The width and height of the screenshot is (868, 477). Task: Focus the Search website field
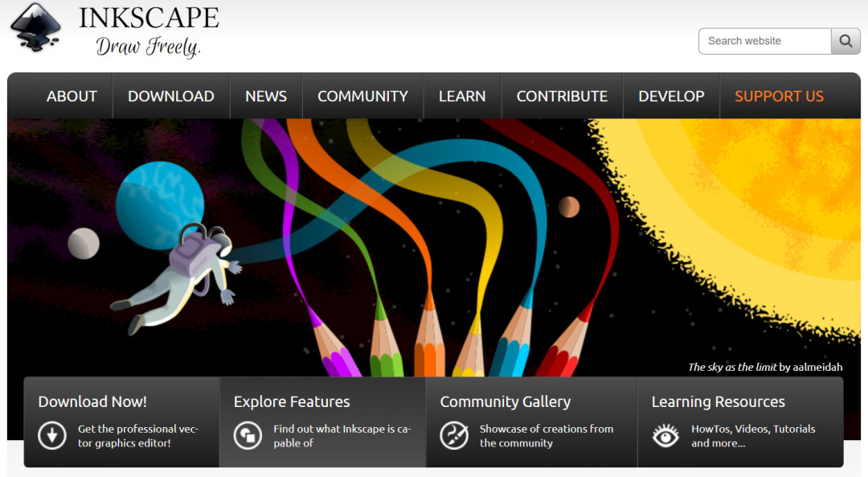764,41
